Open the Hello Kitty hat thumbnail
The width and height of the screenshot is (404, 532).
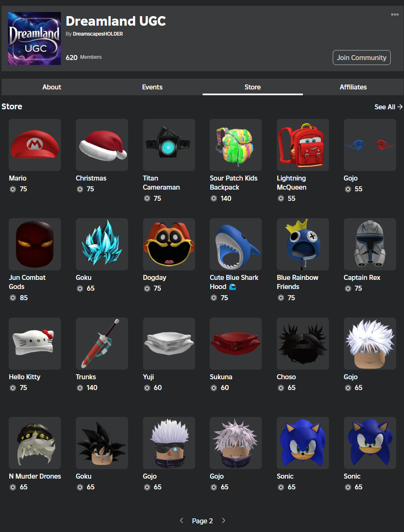coord(35,344)
